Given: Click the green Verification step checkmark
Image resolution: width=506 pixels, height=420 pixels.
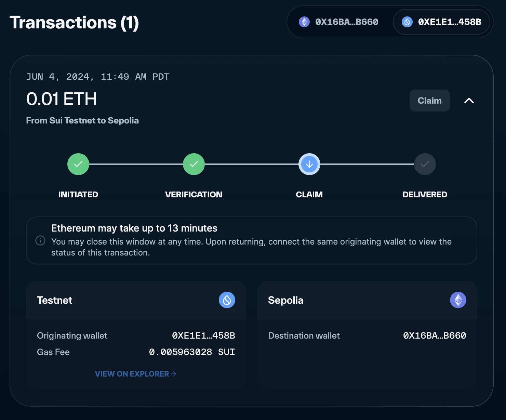Looking at the screenshot, I should point(194,164).
